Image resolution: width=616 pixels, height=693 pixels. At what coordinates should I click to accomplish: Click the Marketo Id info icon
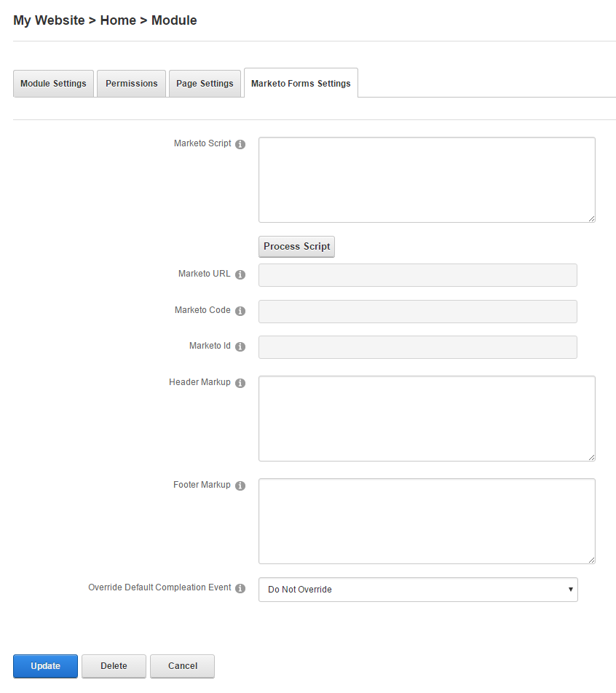click(240, 346)
